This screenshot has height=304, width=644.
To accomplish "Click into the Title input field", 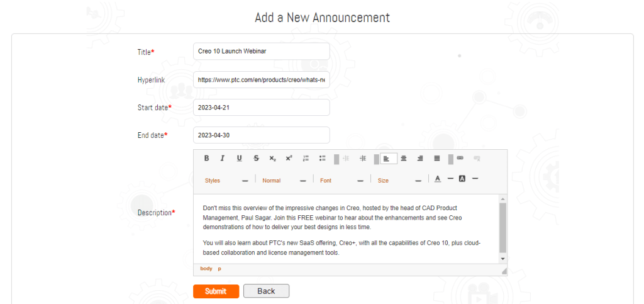I will (x=261, y=52).
